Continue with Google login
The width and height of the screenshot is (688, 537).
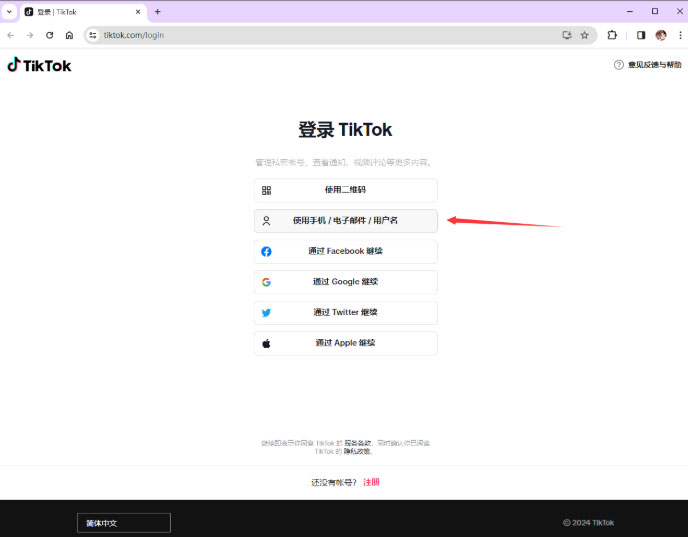point(346,282)
